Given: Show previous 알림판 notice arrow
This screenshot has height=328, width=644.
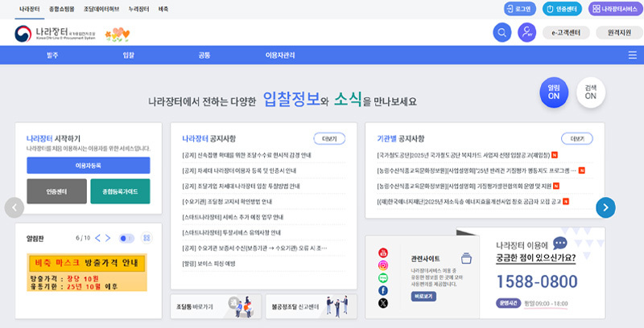Looking at the screenshot, I should coord(97,238).
